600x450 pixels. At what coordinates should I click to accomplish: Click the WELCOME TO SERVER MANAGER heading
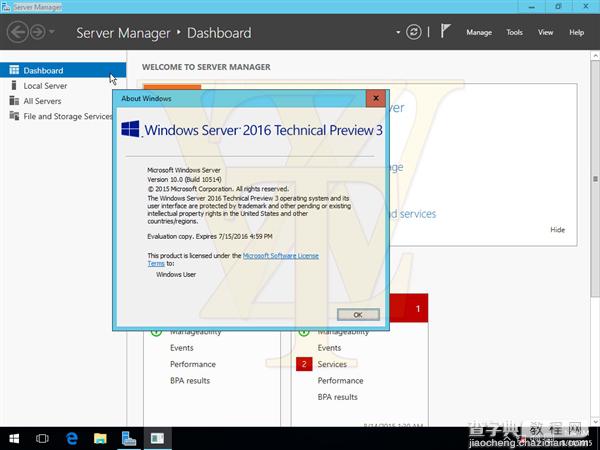206,67
